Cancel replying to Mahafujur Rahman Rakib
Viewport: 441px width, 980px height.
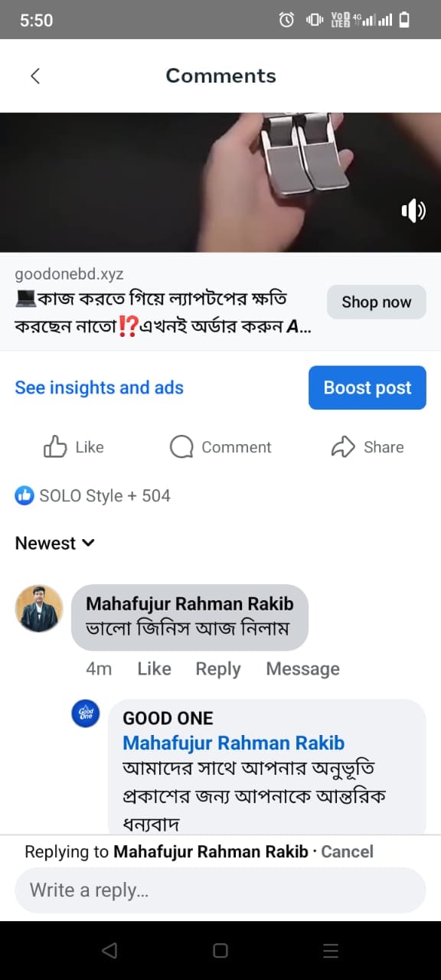348,851
